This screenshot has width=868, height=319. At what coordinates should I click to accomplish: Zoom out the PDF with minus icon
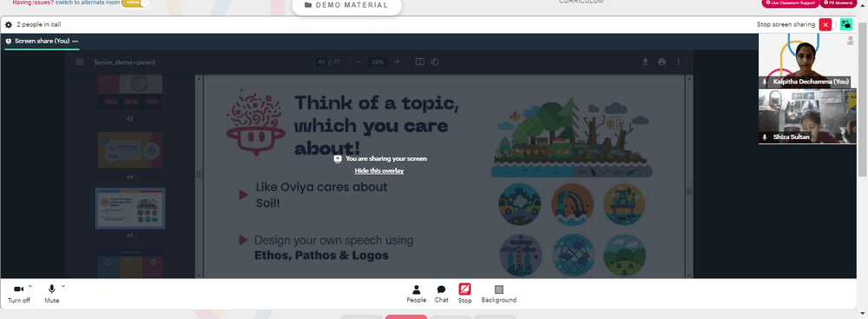358,62
